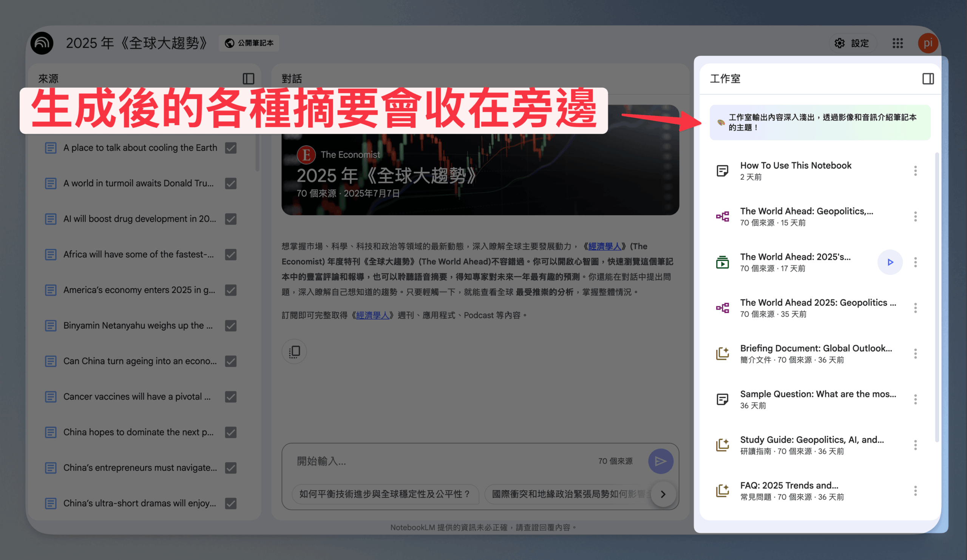Open more options for Briefing Document: Global Outlook
This screenshot has height=560, width=967.
(x=915, y=354)
